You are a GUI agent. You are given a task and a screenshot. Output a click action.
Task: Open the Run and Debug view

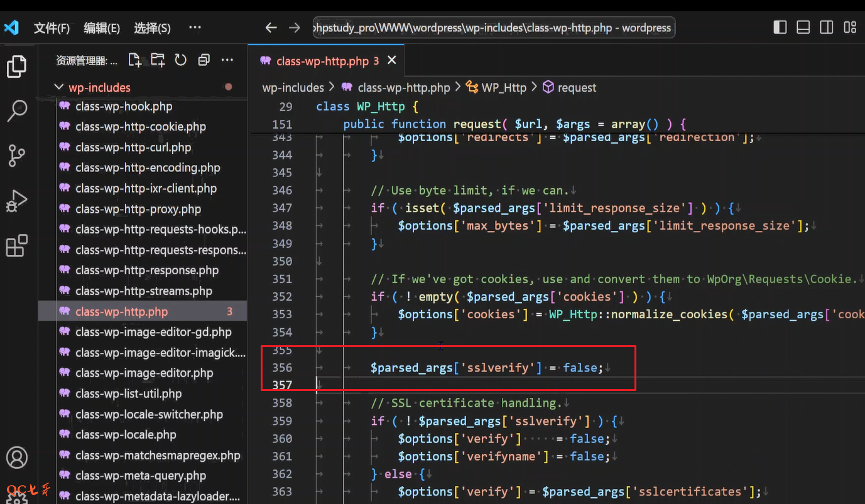pyautogui.click(x=17, y=201)
